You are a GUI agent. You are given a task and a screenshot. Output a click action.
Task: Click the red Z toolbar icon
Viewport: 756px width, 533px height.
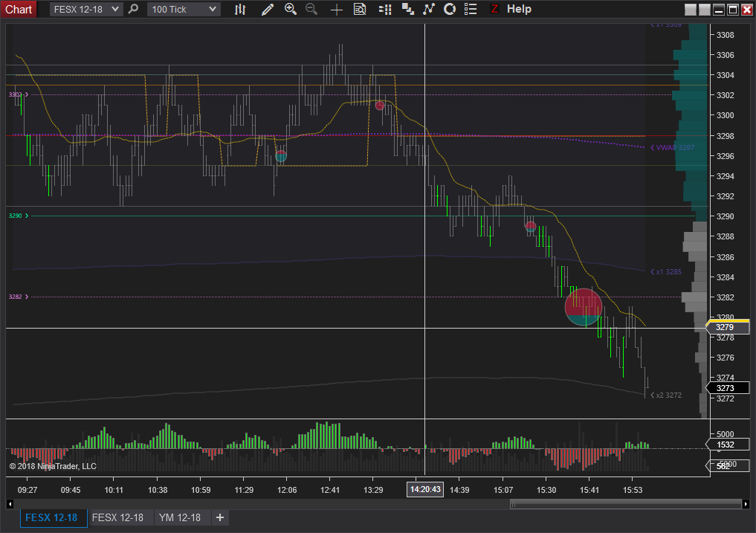(x=494, y=9)
